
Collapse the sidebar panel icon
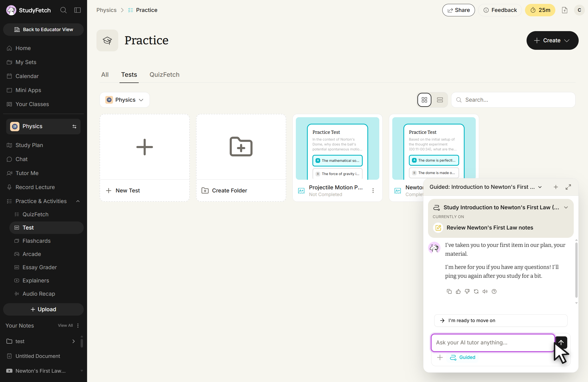click(78, 10)
